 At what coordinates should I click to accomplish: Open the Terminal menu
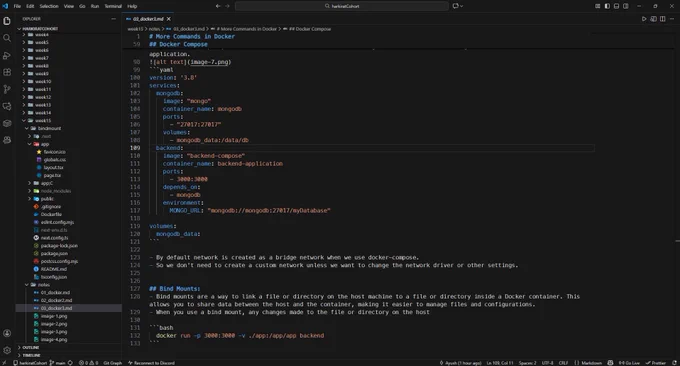[x=113, y=6]
